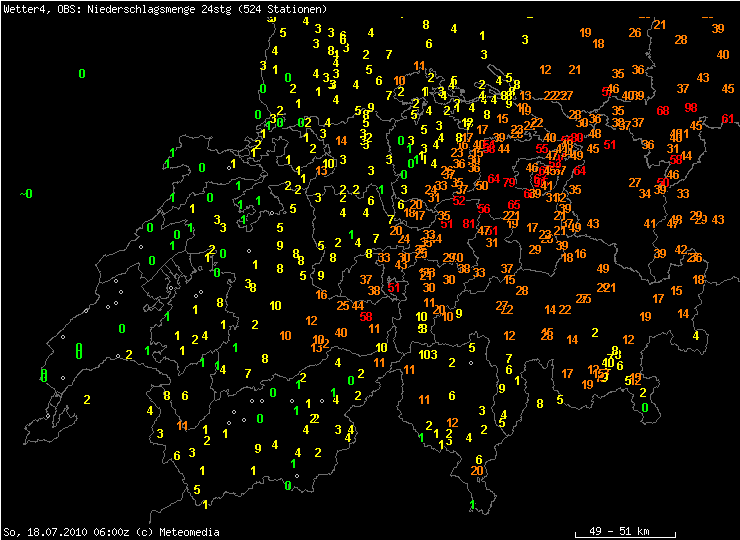Screen dimensions: 740x540
Task: Select the isolated green '0' station at top left
Action: coord(82,73)
